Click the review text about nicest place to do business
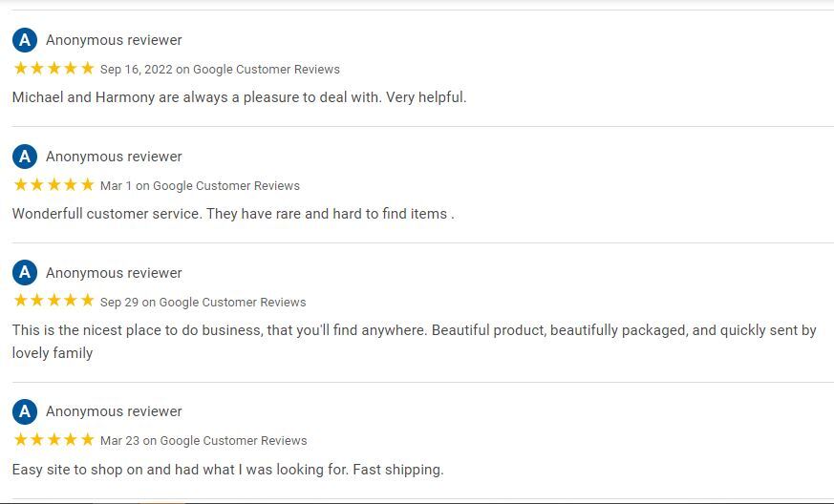Screen dimensions: 834x504 coord(415,342)
